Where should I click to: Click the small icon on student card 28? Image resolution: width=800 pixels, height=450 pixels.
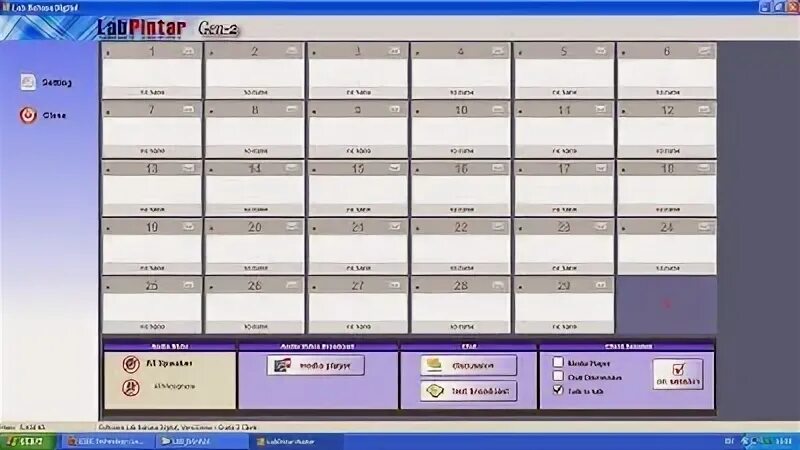(x=497, y=285)
